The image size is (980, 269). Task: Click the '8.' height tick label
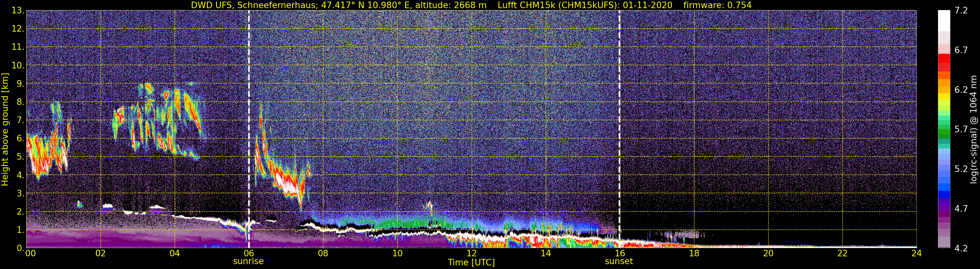pos(20,102)
